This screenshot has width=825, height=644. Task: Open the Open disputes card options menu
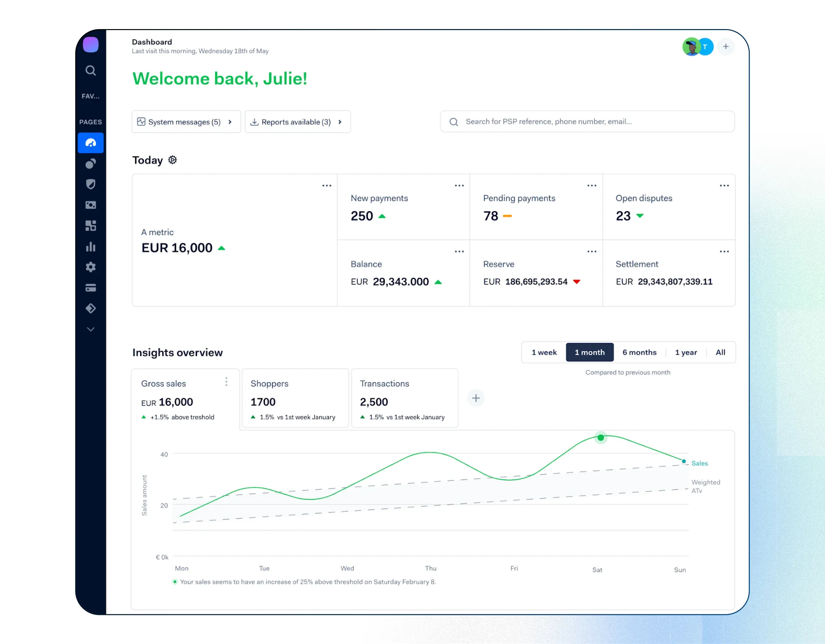pyautogui.click(x=724, y=185)
